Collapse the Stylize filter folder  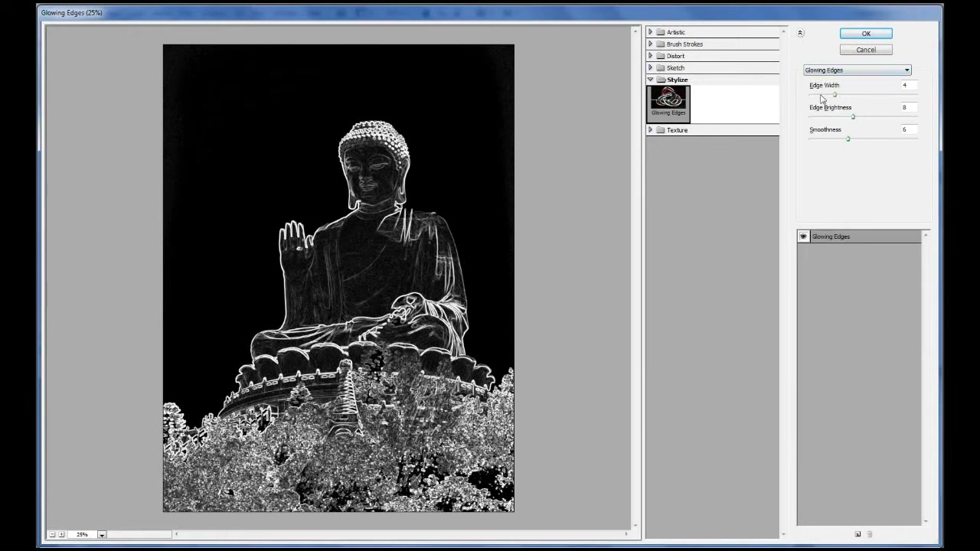point(651,80)
